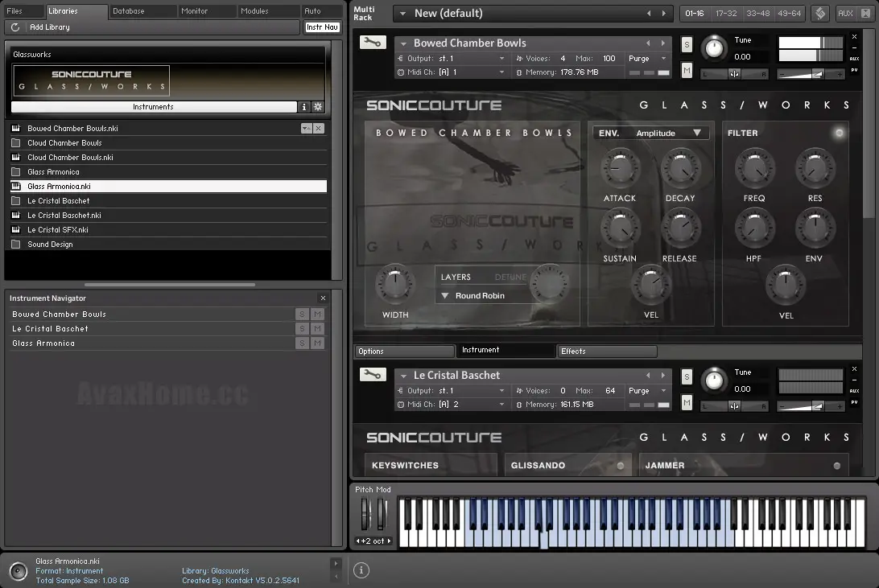Open Le Cristal Baschet instrument name menu

(403, 375)
